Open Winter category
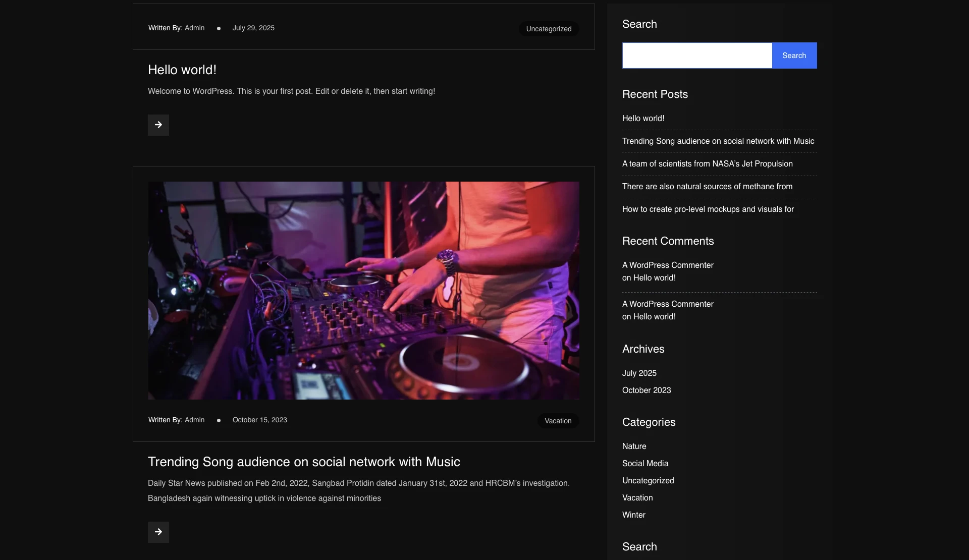Image resolution: width=969 pixels, height=560 pixels. 633,515
